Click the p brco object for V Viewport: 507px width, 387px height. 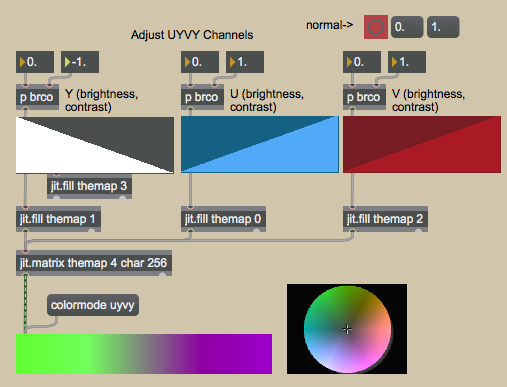coord(364,97)
